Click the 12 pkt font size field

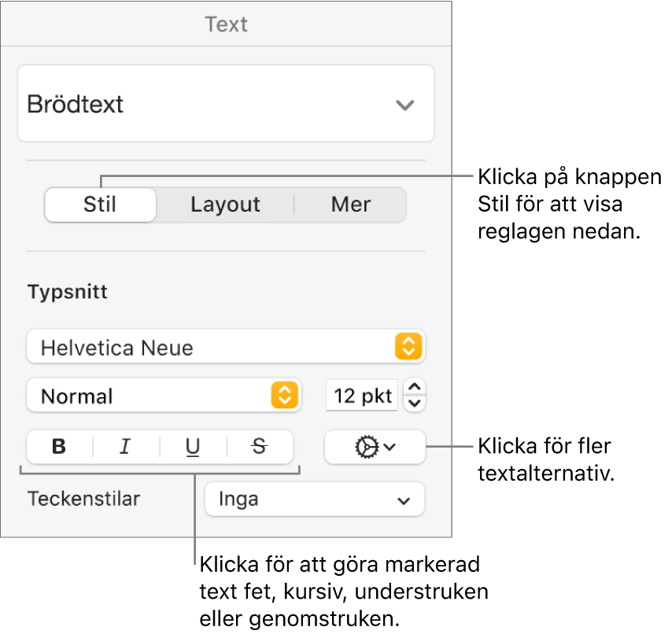362,395
